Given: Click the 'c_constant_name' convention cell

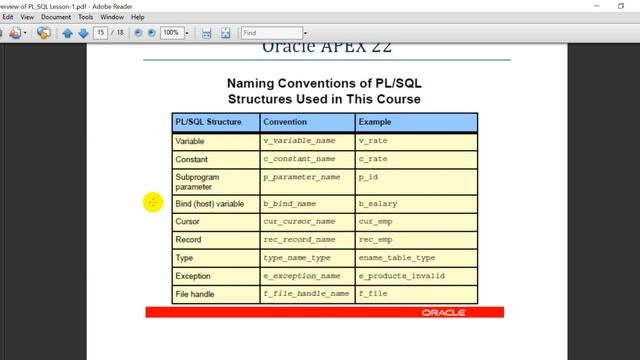Looking at the screenshot, I should (x=307, y=160).
